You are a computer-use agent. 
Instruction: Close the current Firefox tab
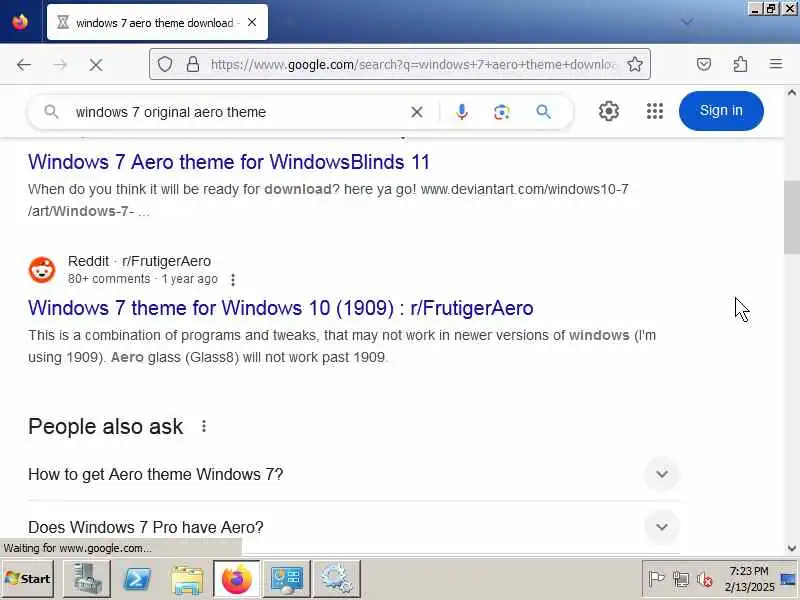[x=252, y=22]
